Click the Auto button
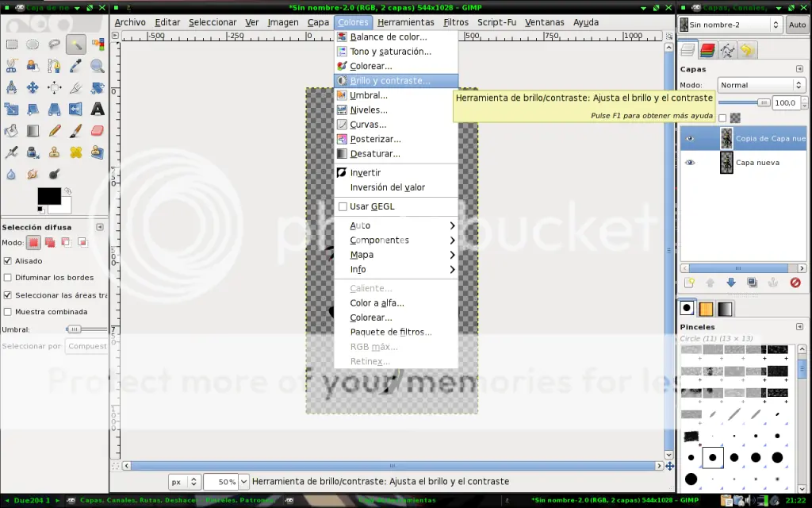 click(x=797, y=25)
